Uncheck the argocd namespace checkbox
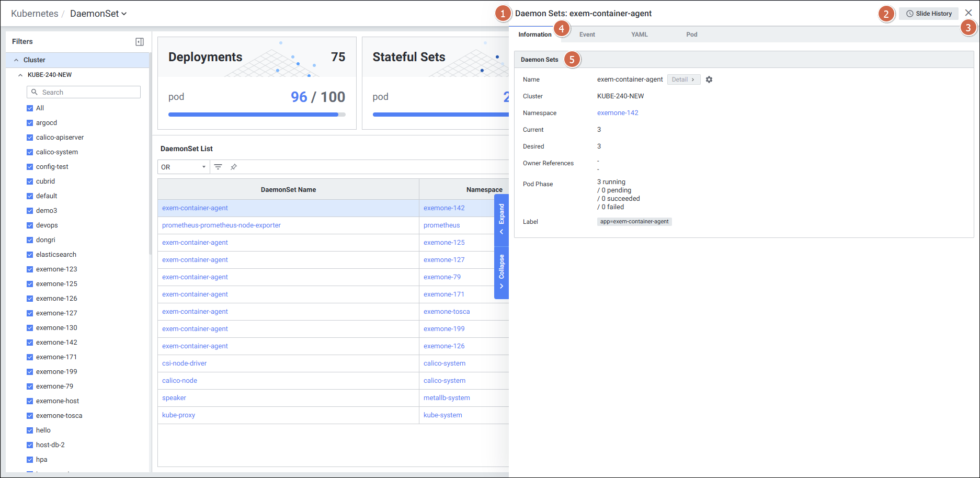The image size is (980, 478). (30, 123)
